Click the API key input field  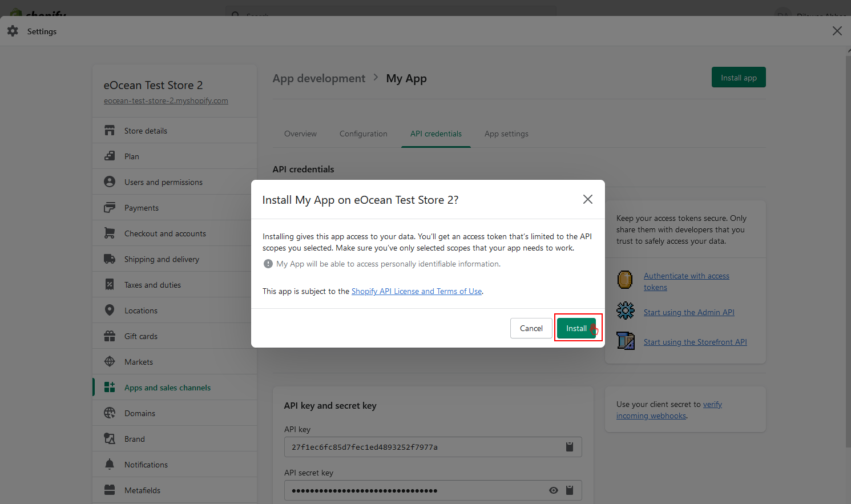[422, 447]
